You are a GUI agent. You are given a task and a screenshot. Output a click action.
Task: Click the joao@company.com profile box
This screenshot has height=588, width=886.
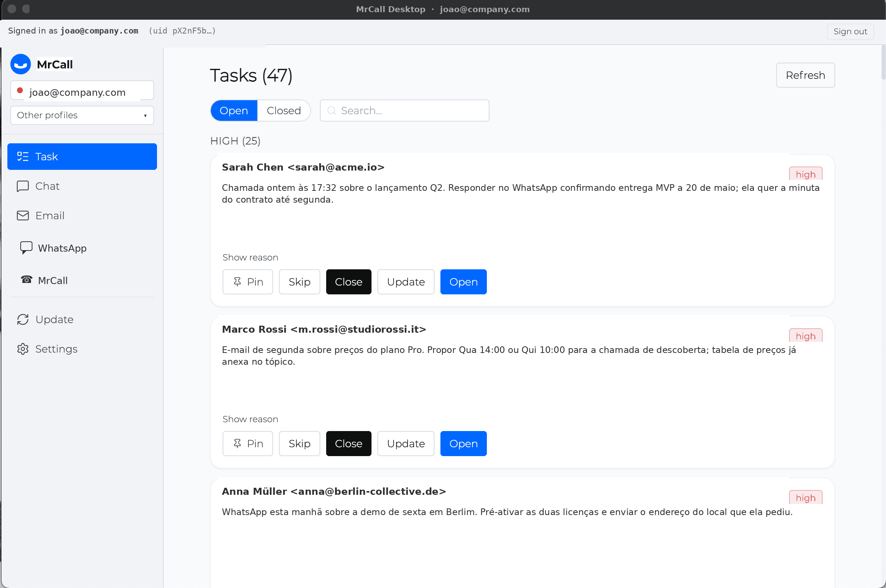pyautogui.click(x=82, y=90)
